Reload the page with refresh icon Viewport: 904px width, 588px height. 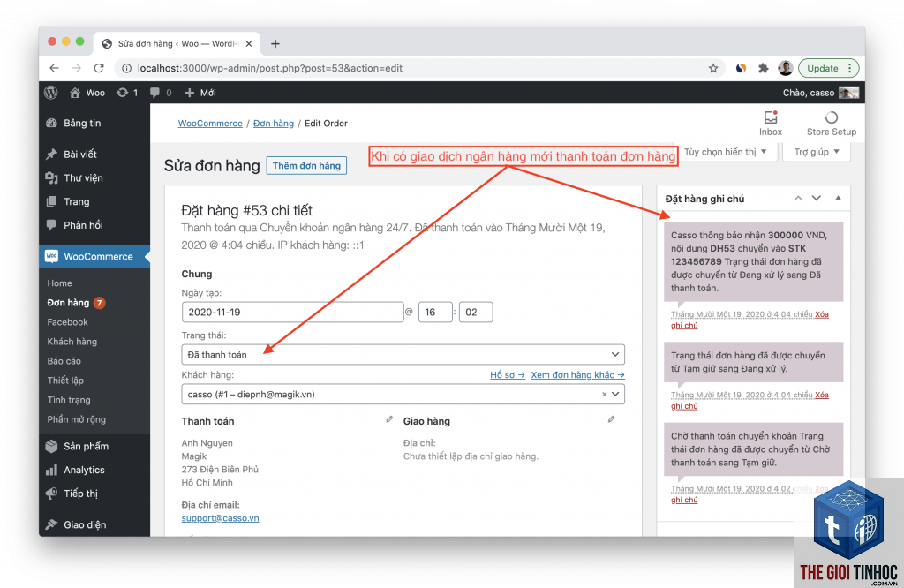(99, 68)
